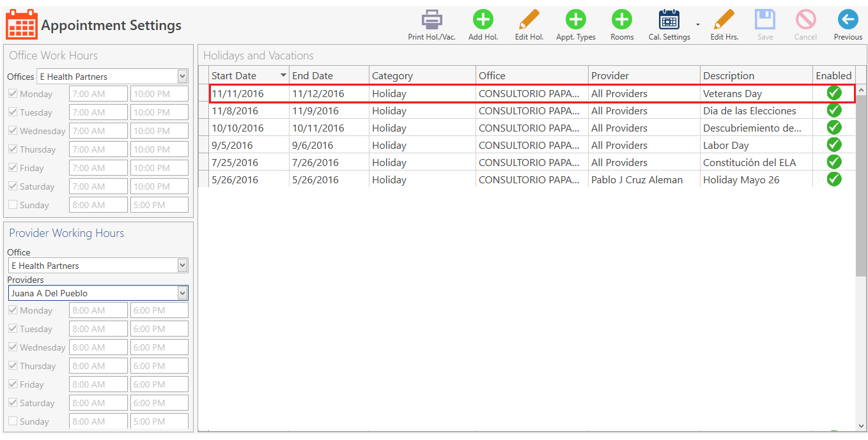Viewport: 868px width, 440px height.
Task: Disable the Veterans Day holiday toggle
Action: click(834, 93)
